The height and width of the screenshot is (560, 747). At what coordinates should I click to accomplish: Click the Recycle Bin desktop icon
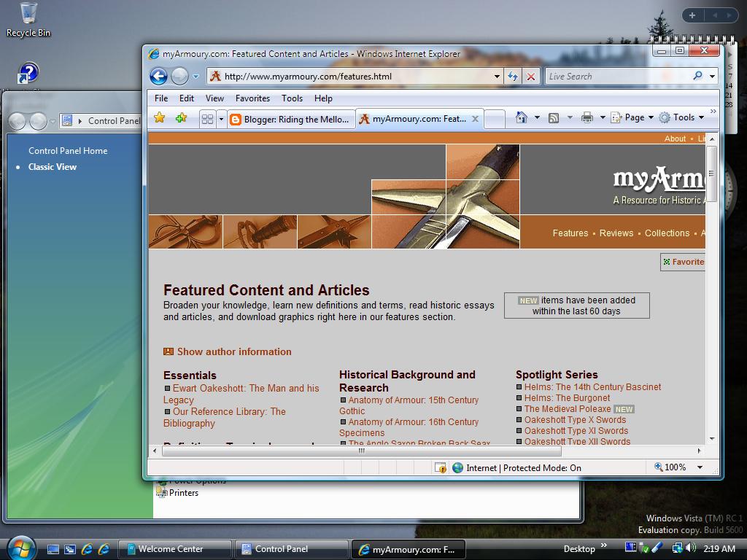pyautogui.click(x=28, y=20)
